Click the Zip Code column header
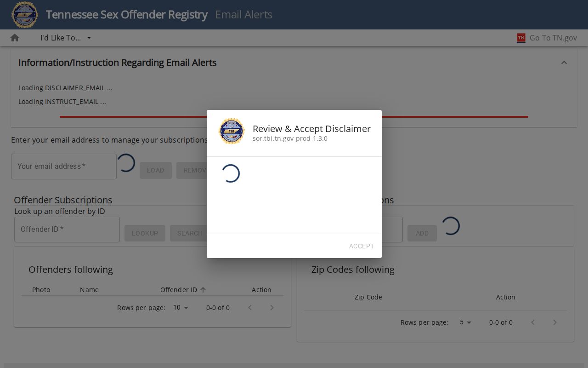The height and width of the screenshot is (368, 588). coord(368,297)
